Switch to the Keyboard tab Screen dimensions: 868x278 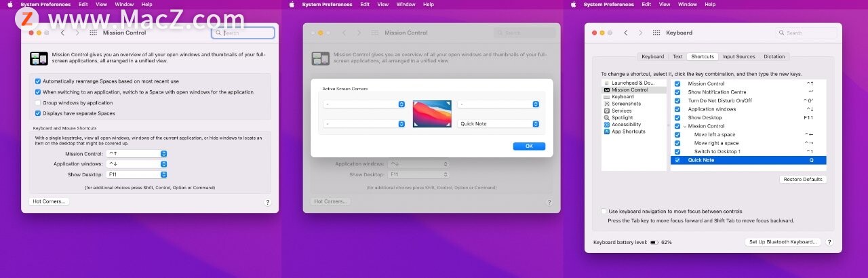click(652, 57)
